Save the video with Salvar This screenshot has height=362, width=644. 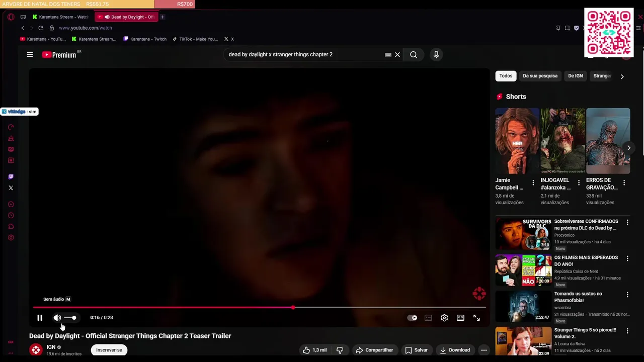[417, 350]
